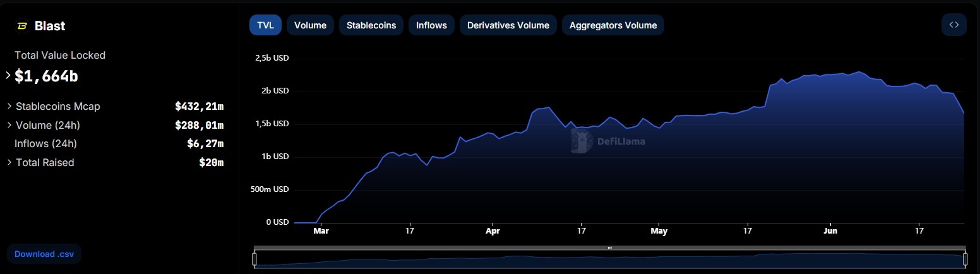Viewport: 980px width, 274px height.
Task: Click the Apr date axis label
Action: [493, 232]
